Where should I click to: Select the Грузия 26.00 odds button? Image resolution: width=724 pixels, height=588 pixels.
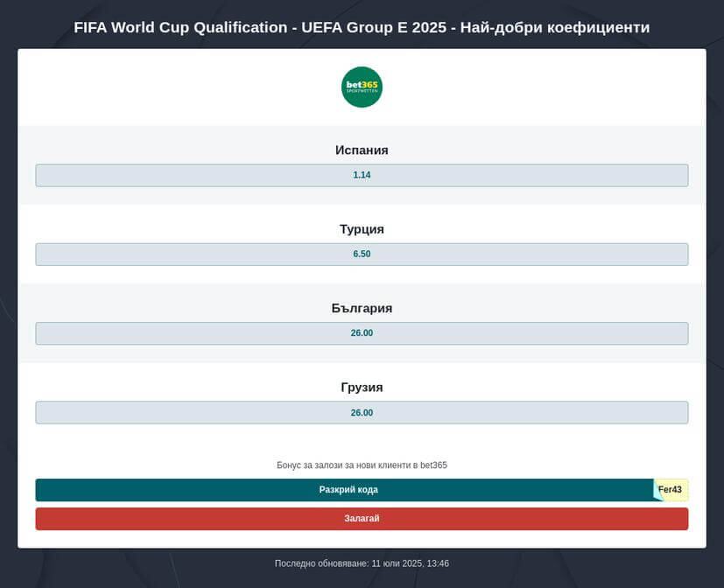tap(362, 413)
